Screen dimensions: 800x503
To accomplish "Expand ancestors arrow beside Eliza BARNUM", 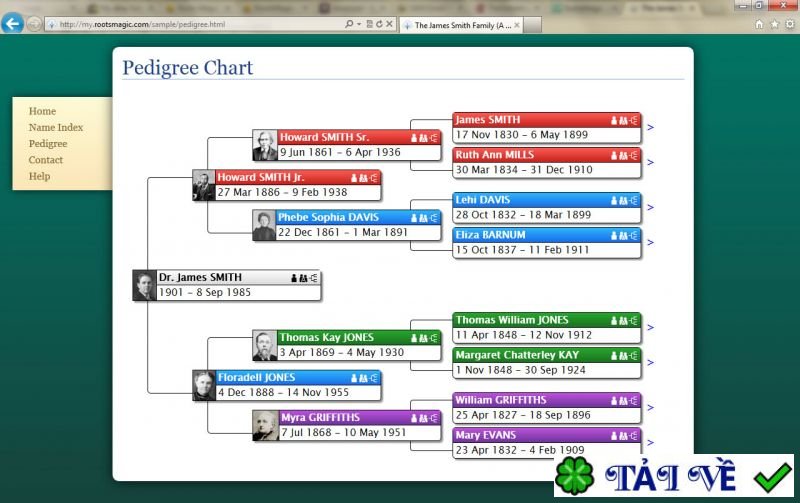I will 651,242.
